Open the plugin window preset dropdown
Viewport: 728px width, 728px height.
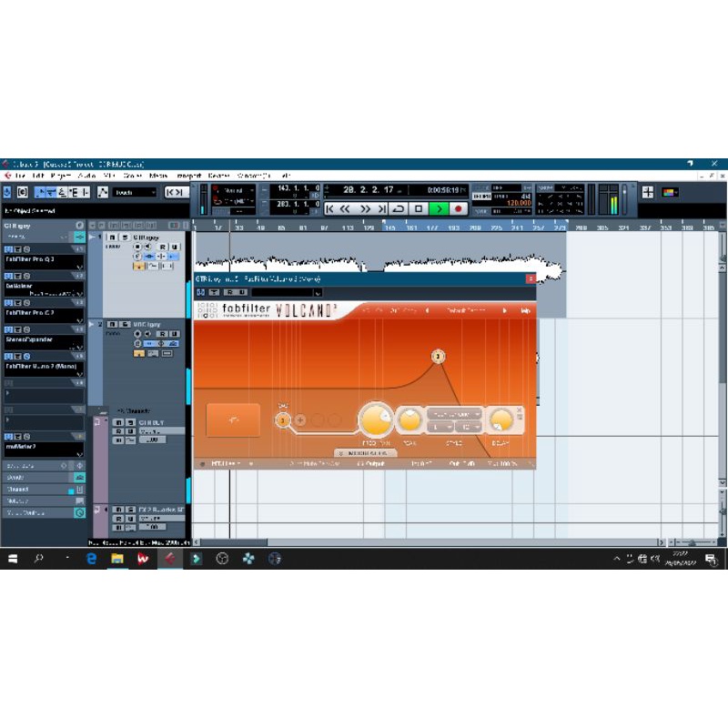[287, 292]
